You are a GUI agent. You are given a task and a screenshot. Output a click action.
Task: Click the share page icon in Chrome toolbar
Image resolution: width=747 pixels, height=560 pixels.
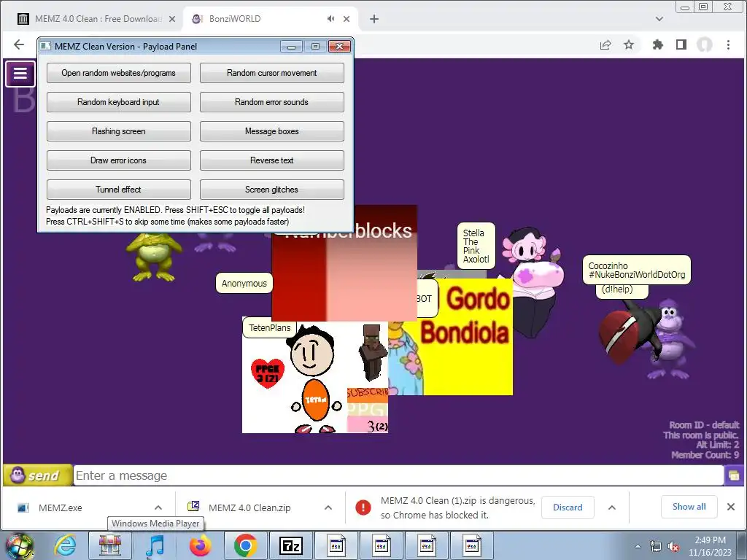coord(605,44)
